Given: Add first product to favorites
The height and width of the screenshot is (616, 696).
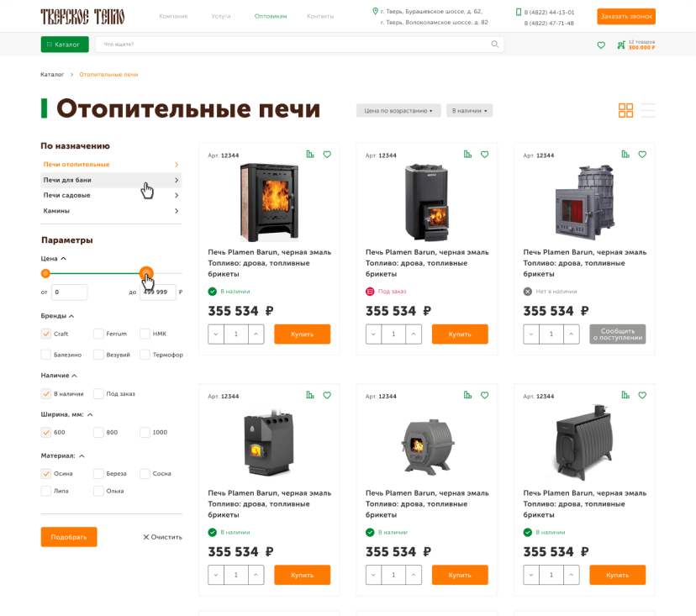Looking at the screenshot, I should 327,155.
